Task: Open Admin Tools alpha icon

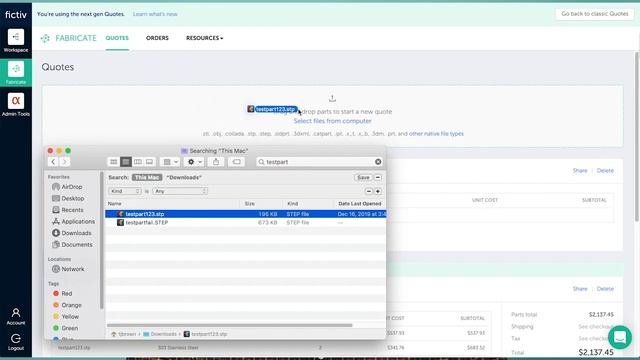Action: click(16, 104)
